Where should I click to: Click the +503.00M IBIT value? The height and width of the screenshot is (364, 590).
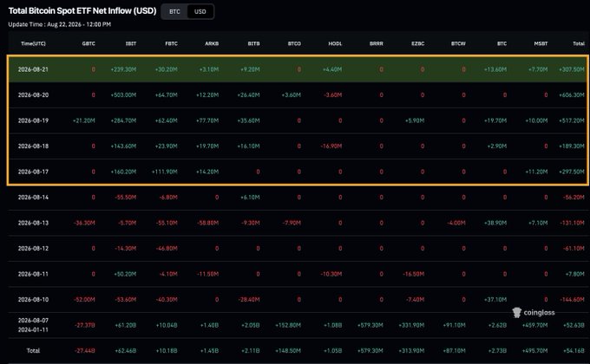click(123, 95)
